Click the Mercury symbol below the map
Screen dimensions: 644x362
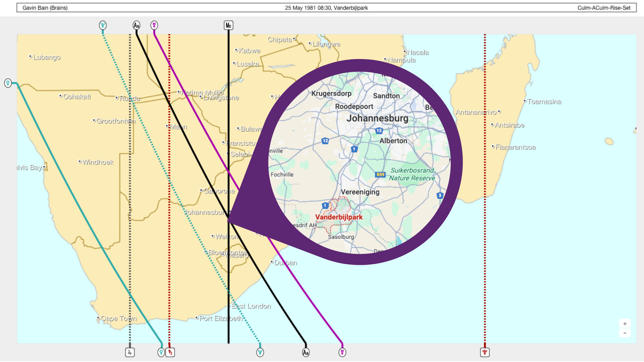342,352
